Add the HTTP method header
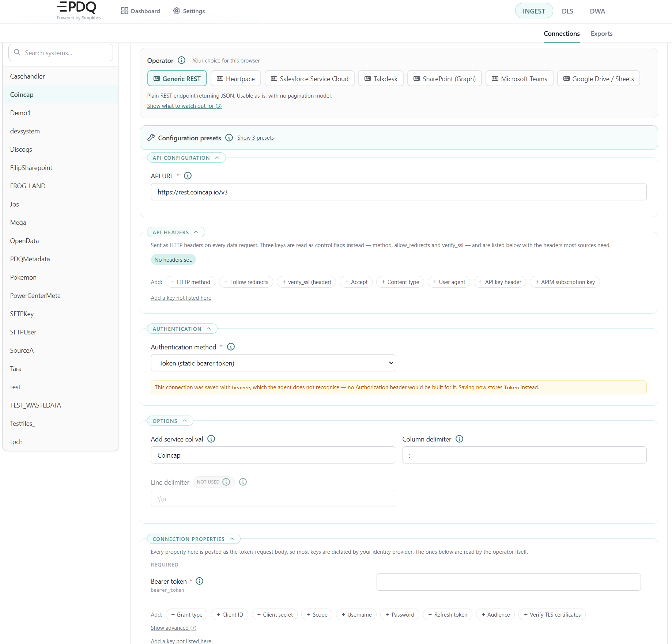This screenshot has height=644, width=672. [x=190, y=282]
